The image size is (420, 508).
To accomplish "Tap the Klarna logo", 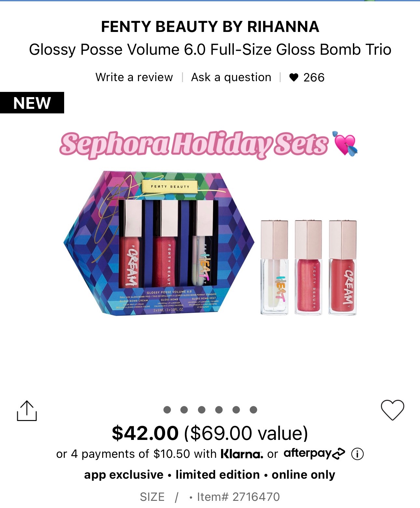I will (242, 454).
